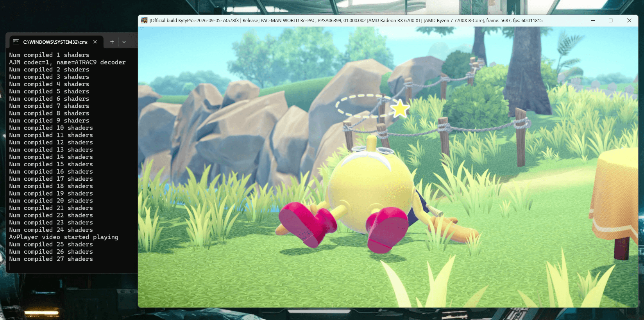Click "Official build KytyPS5-2026-09-05-74a78f3" in the title
Screen dimensions: 644x320
click(x=195, y=21)
